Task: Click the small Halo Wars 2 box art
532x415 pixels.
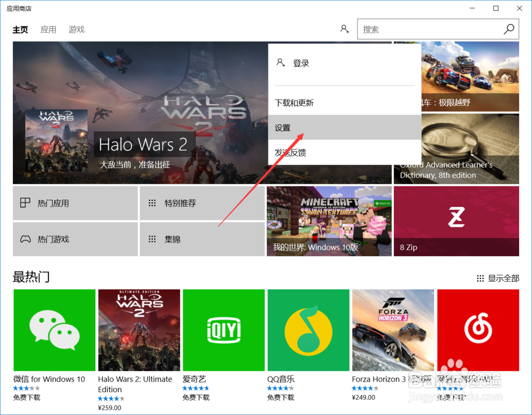Action: tap(56, 140)
